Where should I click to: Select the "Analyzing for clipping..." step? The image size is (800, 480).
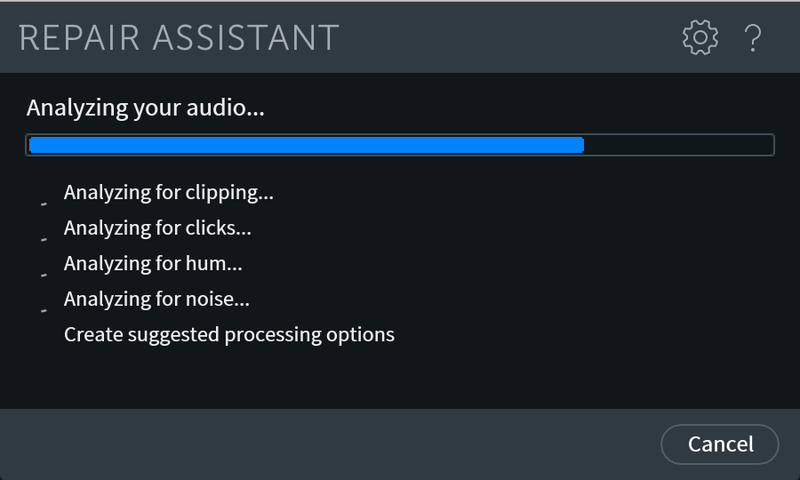pyautogui.click(x=168, y=192)
